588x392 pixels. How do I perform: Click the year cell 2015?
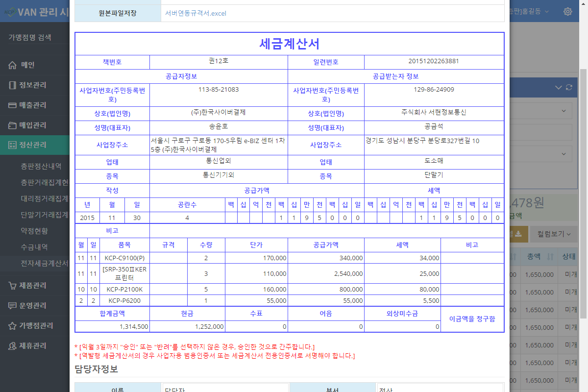point(87,218)
